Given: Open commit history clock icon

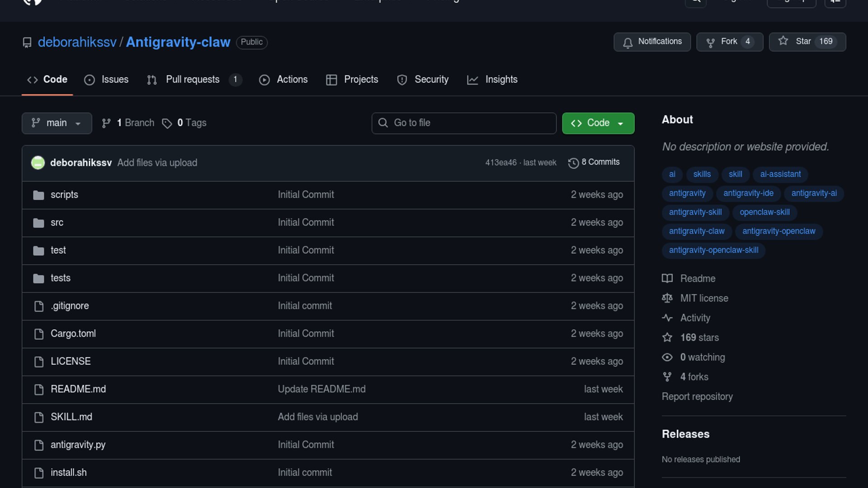Looking at the screenshot, I should (x=573, y=163).
